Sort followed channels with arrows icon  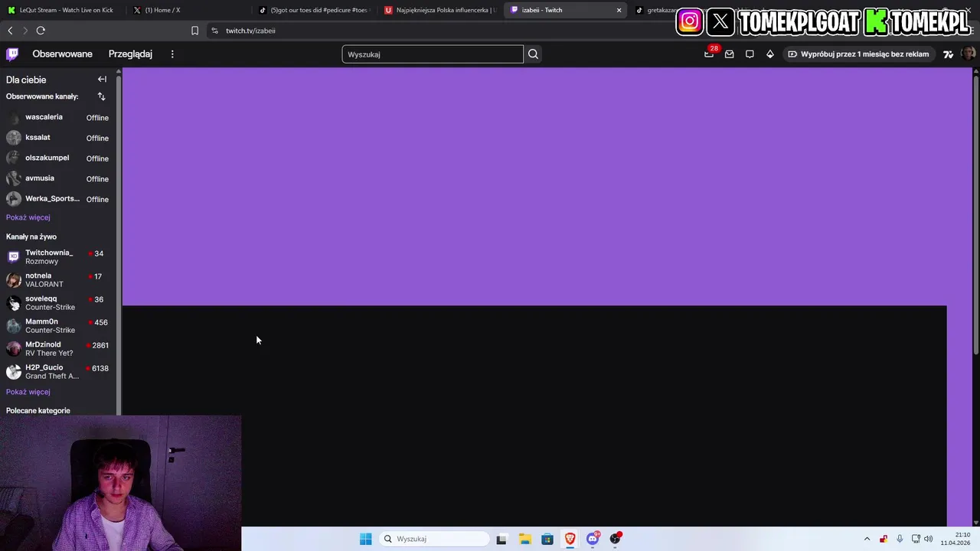tap(101, 96)
